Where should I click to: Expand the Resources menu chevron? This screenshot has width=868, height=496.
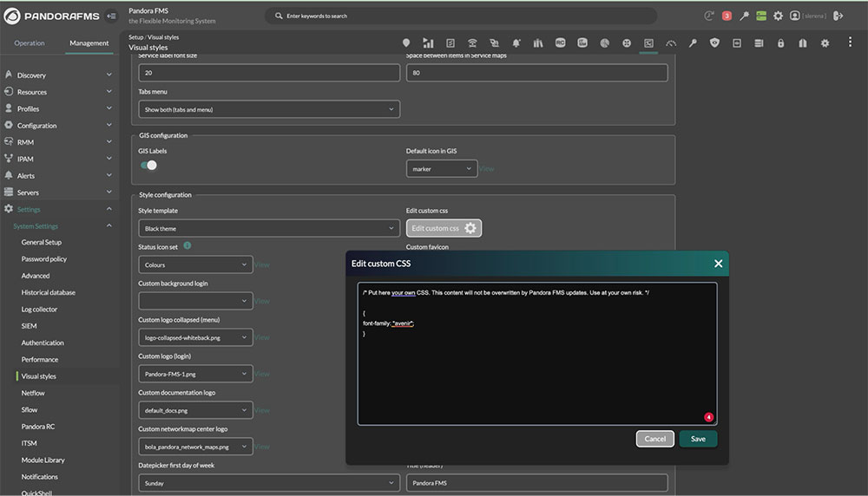(x=109, y=91)
